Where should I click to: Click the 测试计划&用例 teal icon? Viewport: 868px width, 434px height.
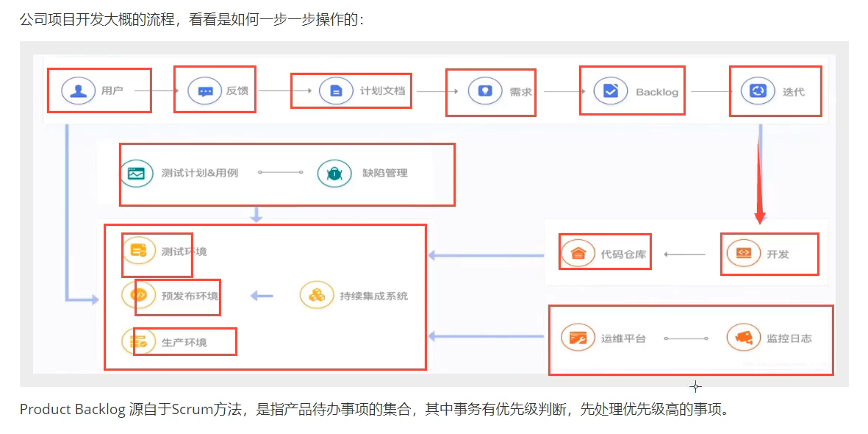point(136,173)
